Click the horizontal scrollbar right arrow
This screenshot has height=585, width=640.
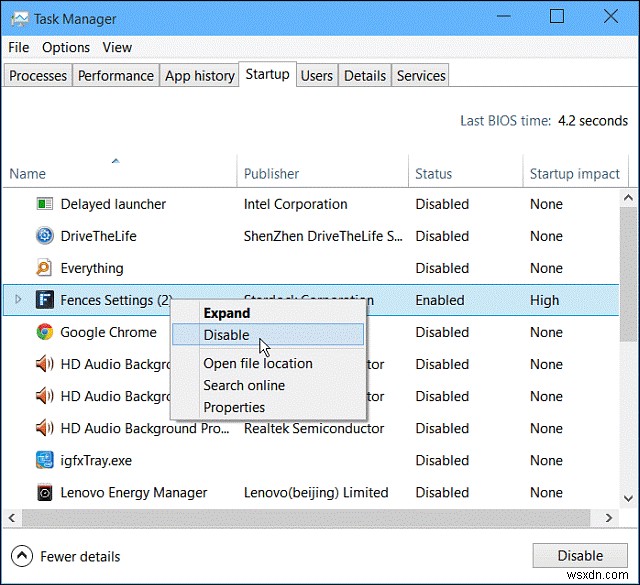tap(609, 518)
